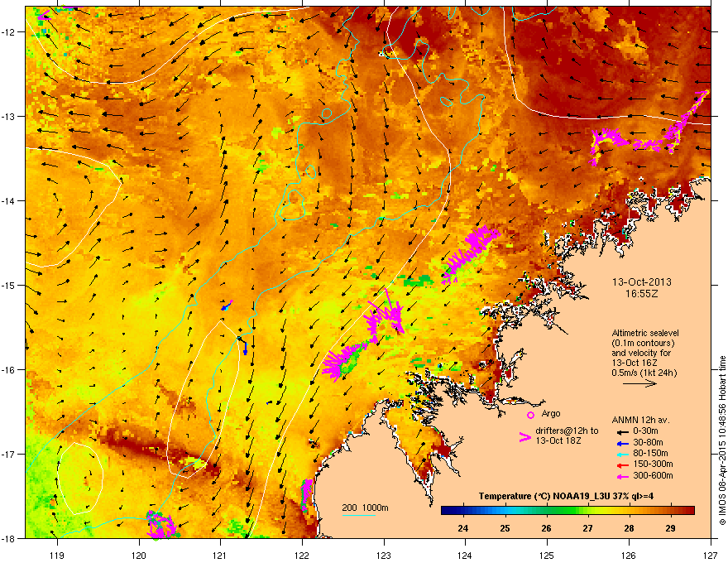Click the magenta drifter chevron legend symbol
Image resolution: width=728 pixels, height=563 pixels.
[x=524, y=436]
